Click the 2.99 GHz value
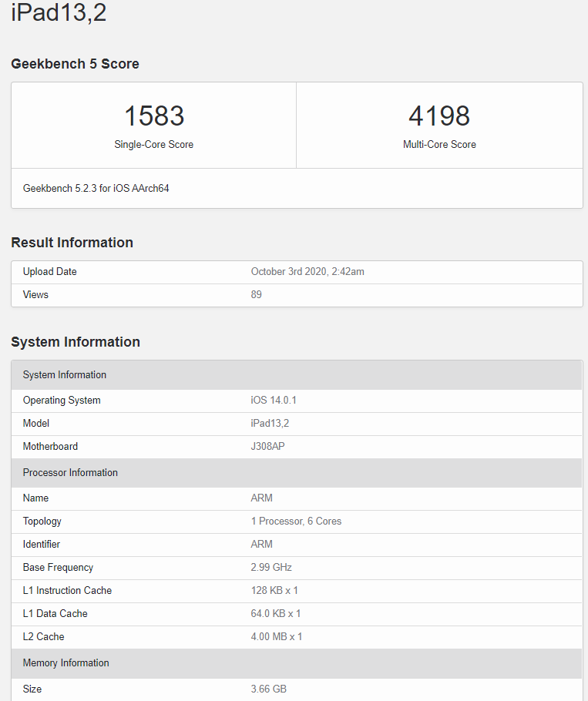Image resolution: width=588 pixels, height=701 pixels. coord(271,568)
